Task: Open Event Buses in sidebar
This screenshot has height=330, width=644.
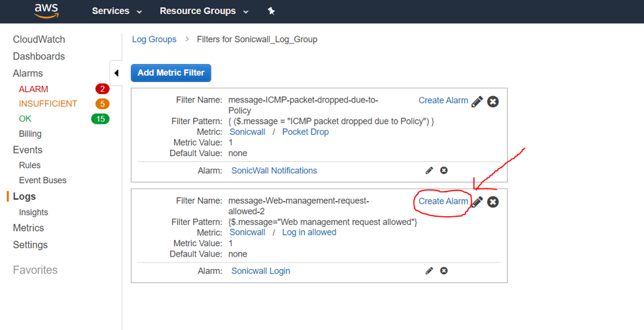Action: pos(42,180)
